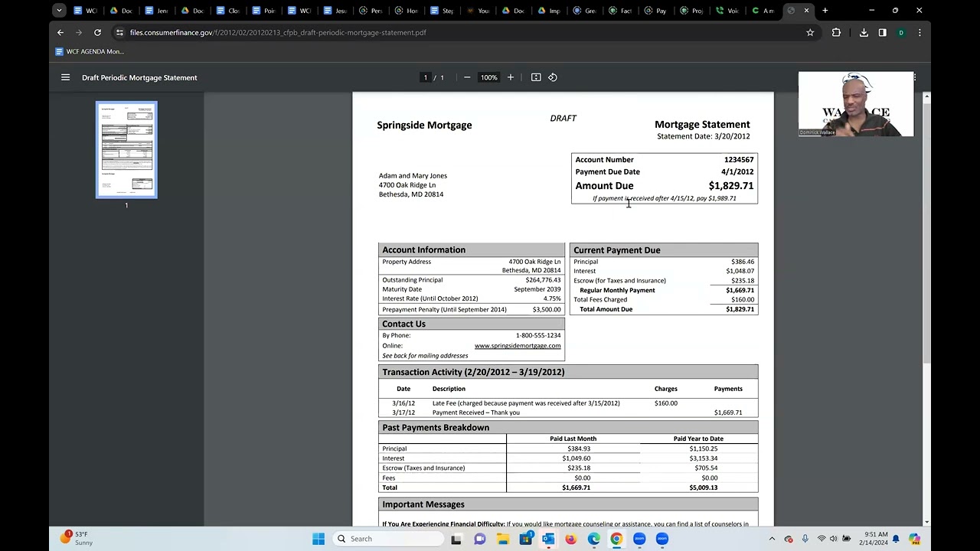Viewport: 980px width, 551px height.
Task: Open the notifications bell in taskbar
Action: coord(896,539)
